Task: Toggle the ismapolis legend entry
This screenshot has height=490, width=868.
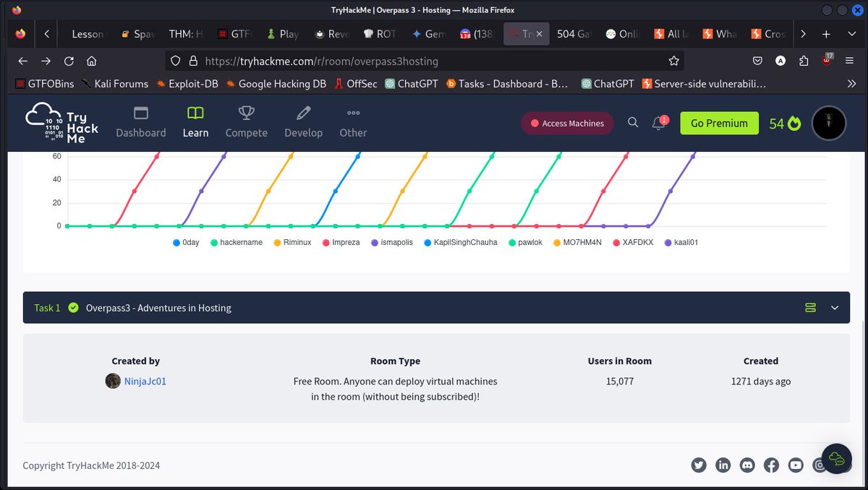Action: 391,242
